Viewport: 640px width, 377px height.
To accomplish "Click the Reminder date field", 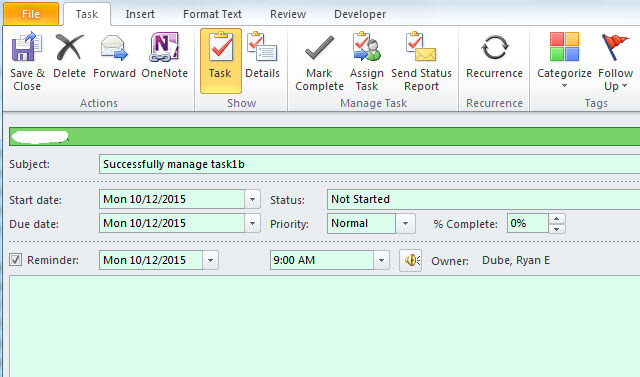I will pos(151,260).
